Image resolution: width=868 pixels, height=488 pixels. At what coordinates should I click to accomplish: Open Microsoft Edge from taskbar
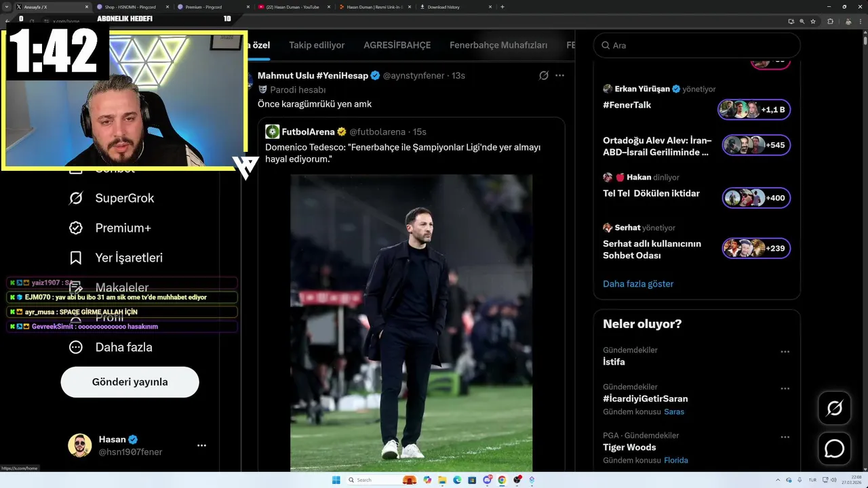tap(457, 480)
